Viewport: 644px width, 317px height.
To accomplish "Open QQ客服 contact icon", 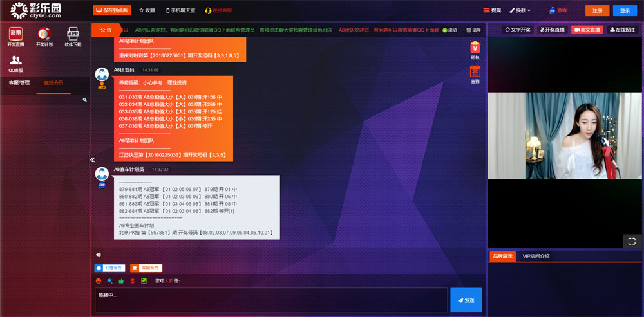I will click(x=15, y=63).
